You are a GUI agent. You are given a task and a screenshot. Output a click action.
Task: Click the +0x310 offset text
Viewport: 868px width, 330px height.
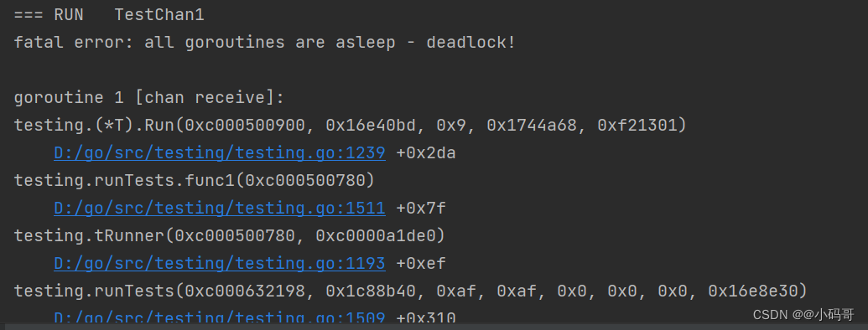[x=426, y=317]
